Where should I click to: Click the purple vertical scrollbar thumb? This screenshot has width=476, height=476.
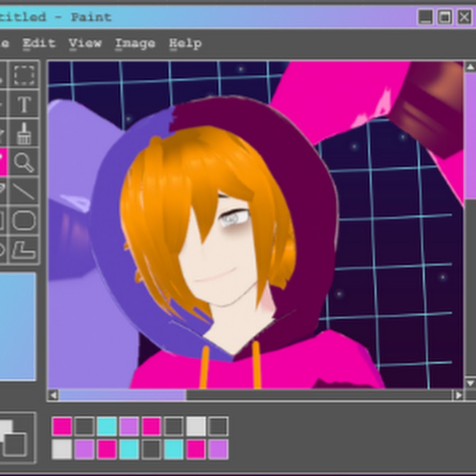[x=470, y=136]
